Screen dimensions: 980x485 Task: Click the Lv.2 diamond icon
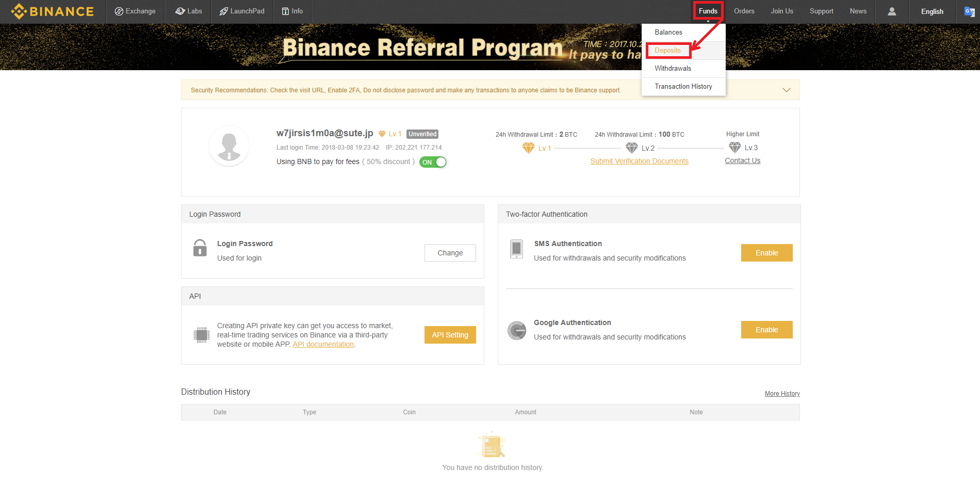coord(632,148)
